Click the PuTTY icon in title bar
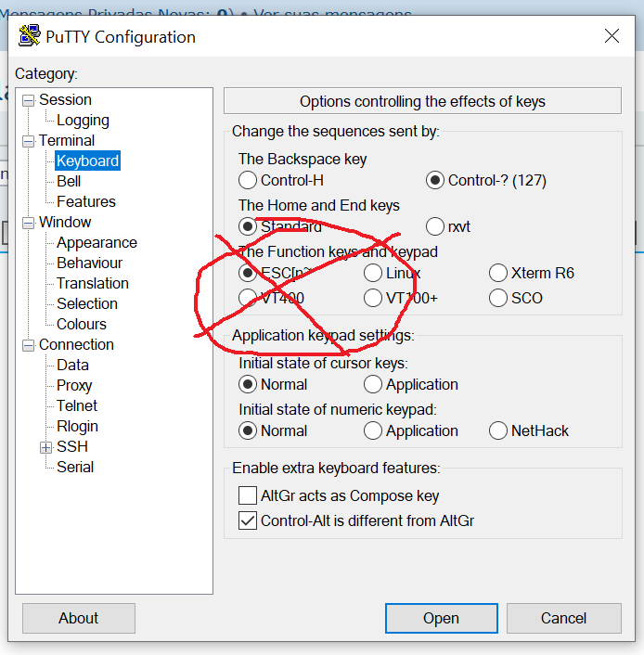The height and width of the screenshot is (655, 644). coord(29,36)
